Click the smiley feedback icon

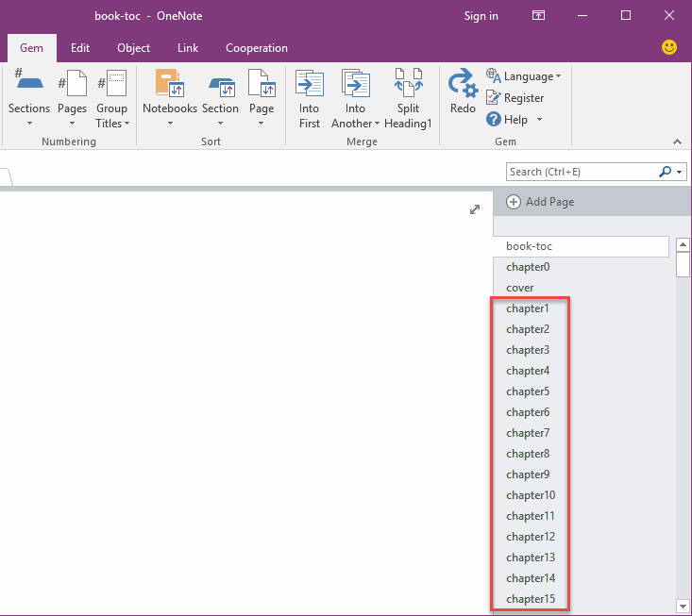(x=669, y=47)
